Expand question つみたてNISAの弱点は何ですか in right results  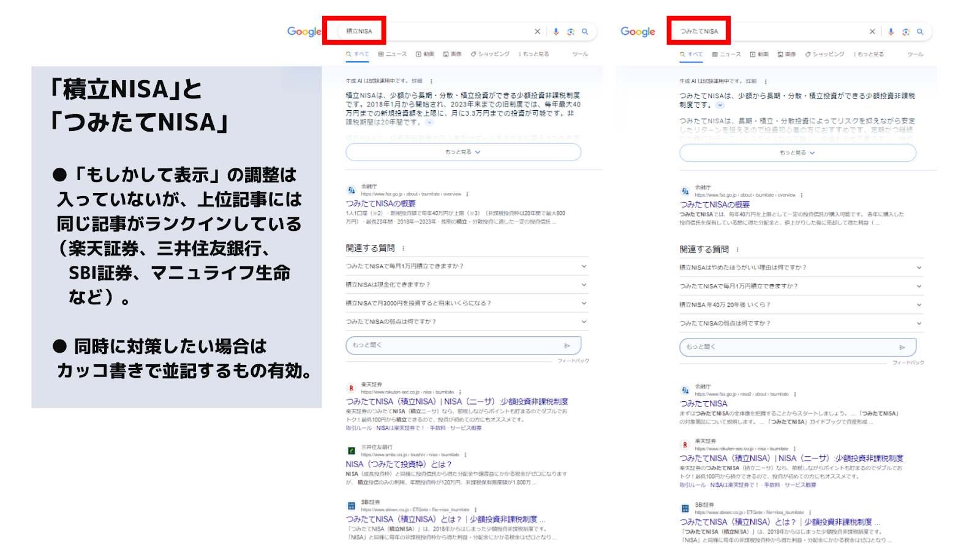tap(801, 323)
